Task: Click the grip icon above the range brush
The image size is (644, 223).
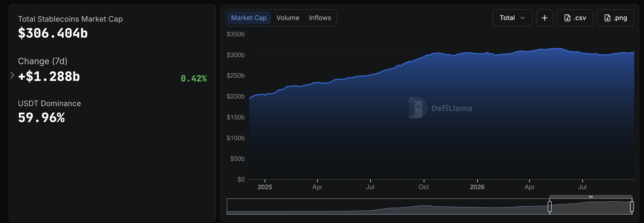Action: click(x=591, y=197)
